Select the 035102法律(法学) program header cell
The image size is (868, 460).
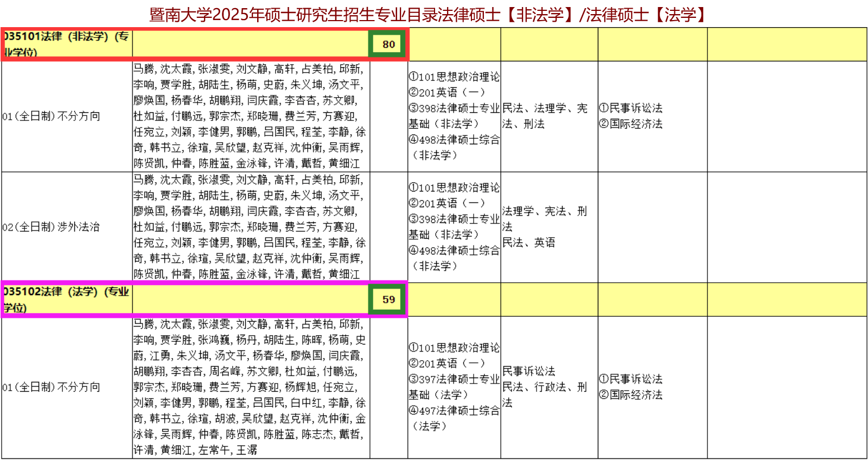pyautogui.click(x=67, y=299)
